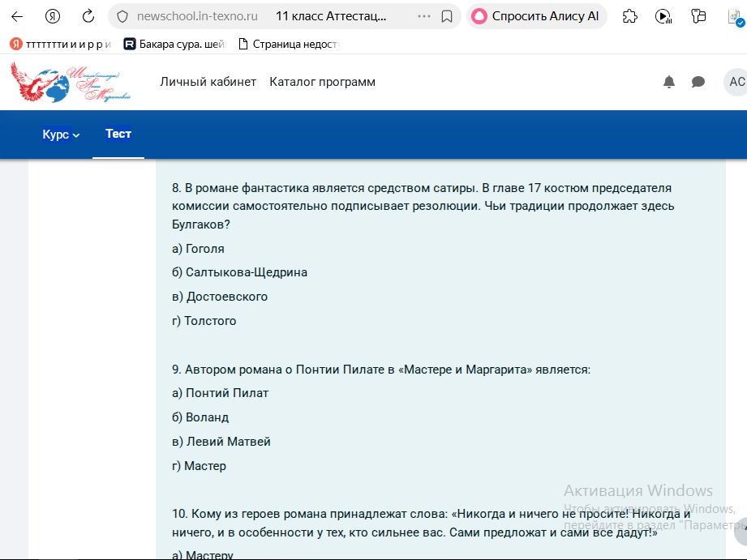Image resolution: width=747 pixels, height=560 pixels.
Task: Switch to the Тест tab
Action: pos(118,134)
